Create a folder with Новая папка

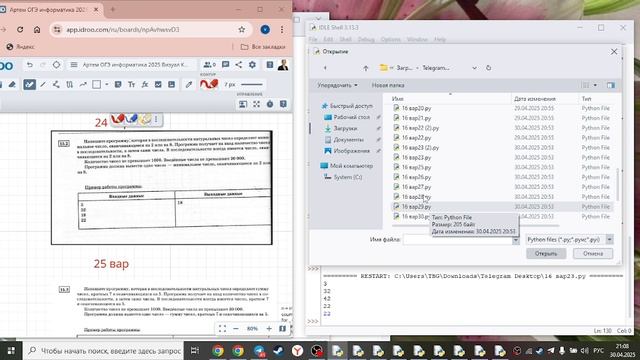click(x=388, y=85)
